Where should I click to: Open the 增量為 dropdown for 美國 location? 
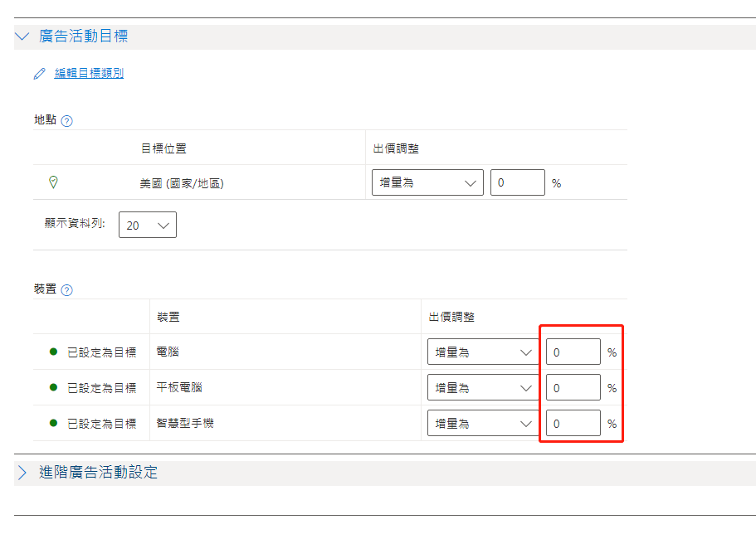point(427,182)
